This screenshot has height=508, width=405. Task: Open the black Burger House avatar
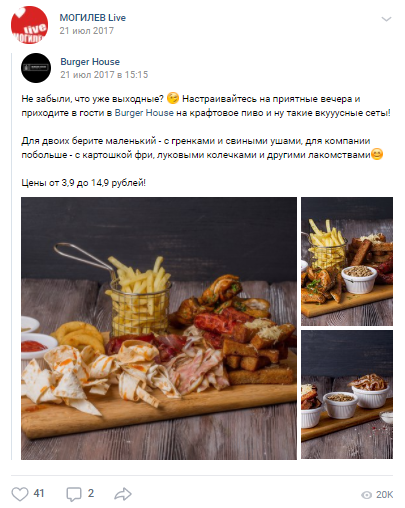(x=36, y=68)
